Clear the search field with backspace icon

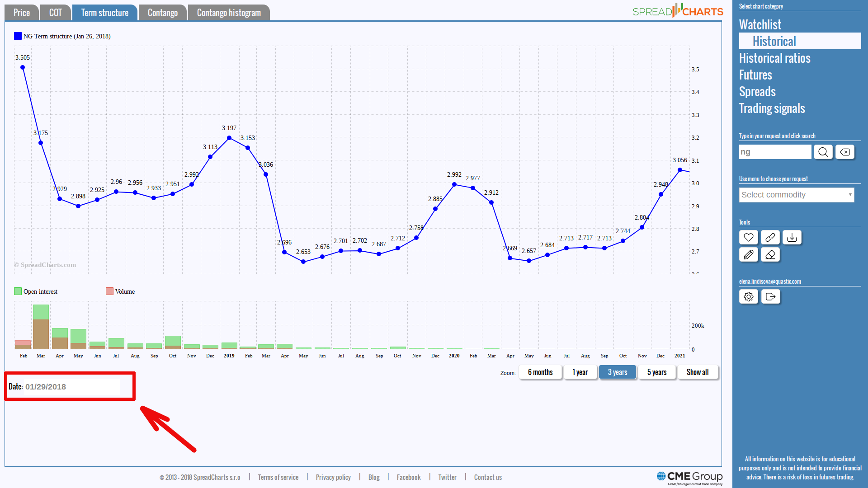pyautogui.click(x=844, y=152)
